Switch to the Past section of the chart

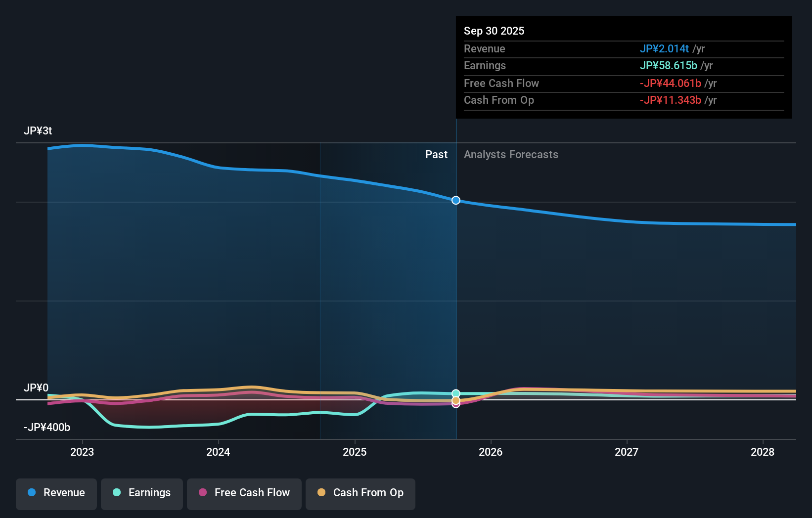(x=436, y=154)
